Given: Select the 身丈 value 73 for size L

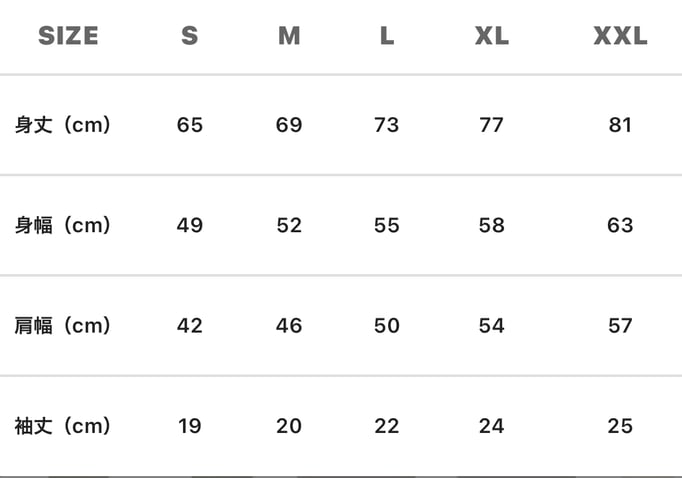Looking at the screenshot, I should click(387, 125).
